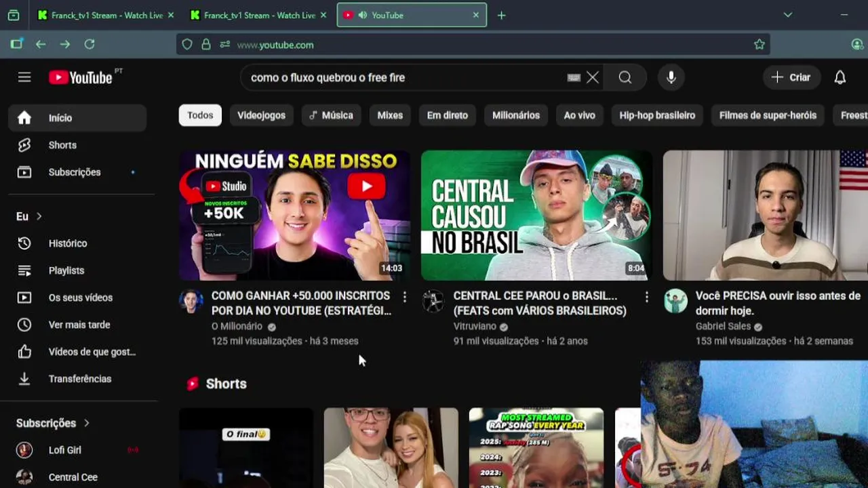Bookmark page with the star icon
868x488 pixels.
click(x=759, y=45)
